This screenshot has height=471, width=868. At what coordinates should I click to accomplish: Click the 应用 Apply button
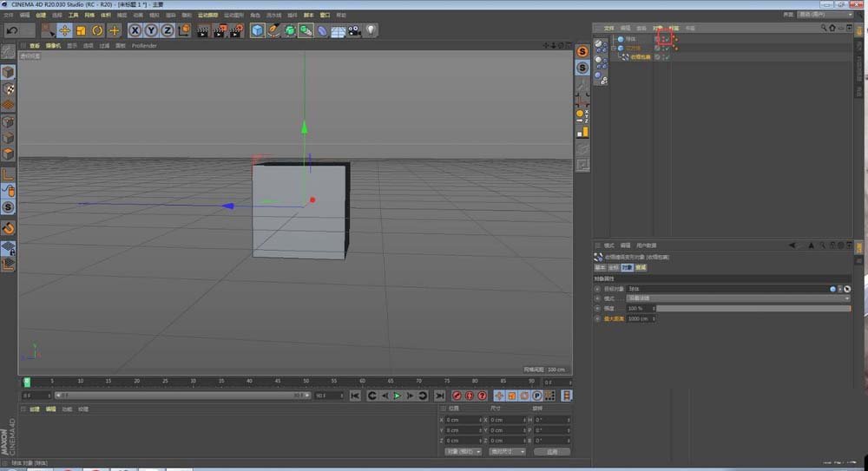(x=552, y=451)
